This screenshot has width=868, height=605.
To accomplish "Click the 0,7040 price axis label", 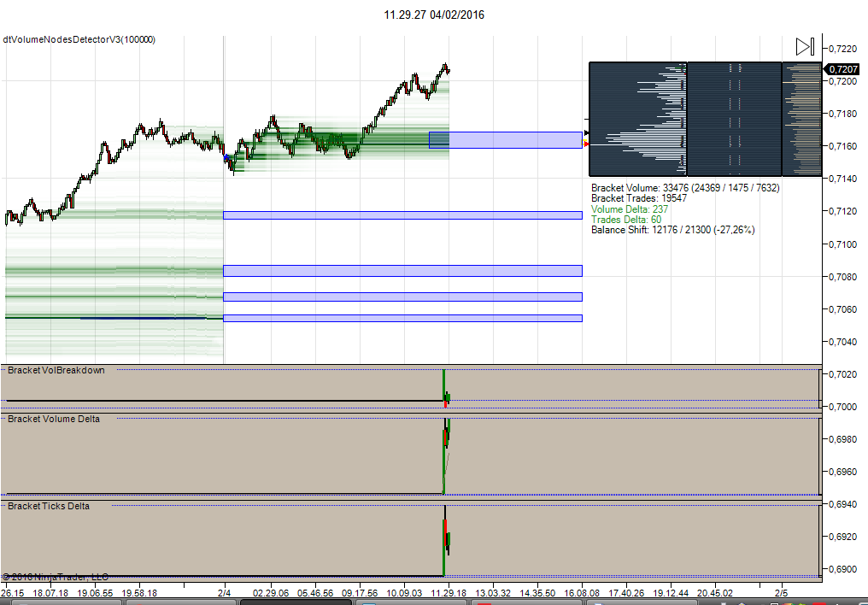I will tap(842, 342).
